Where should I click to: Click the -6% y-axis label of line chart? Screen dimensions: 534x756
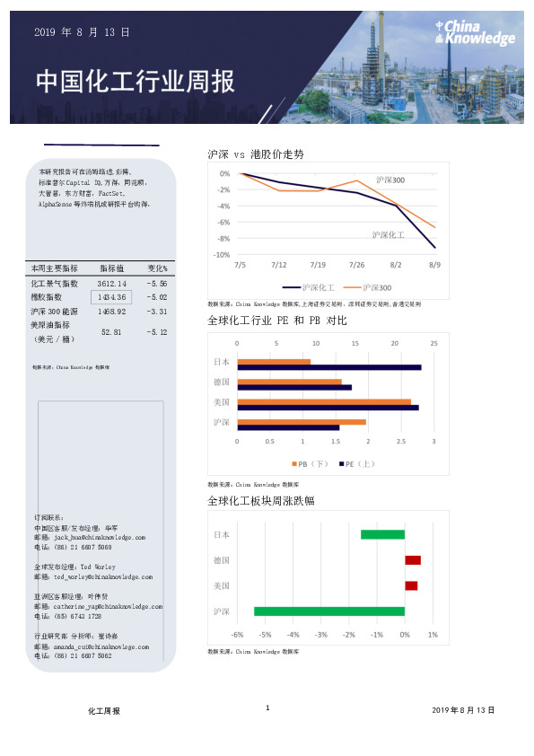click(x=223, y=223)
